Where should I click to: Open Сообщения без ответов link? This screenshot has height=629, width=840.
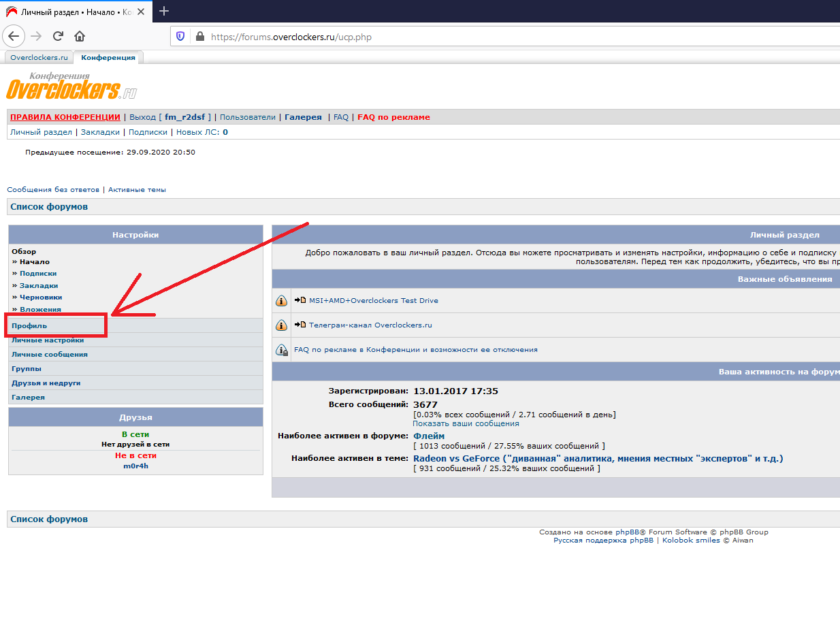(53, 189)
